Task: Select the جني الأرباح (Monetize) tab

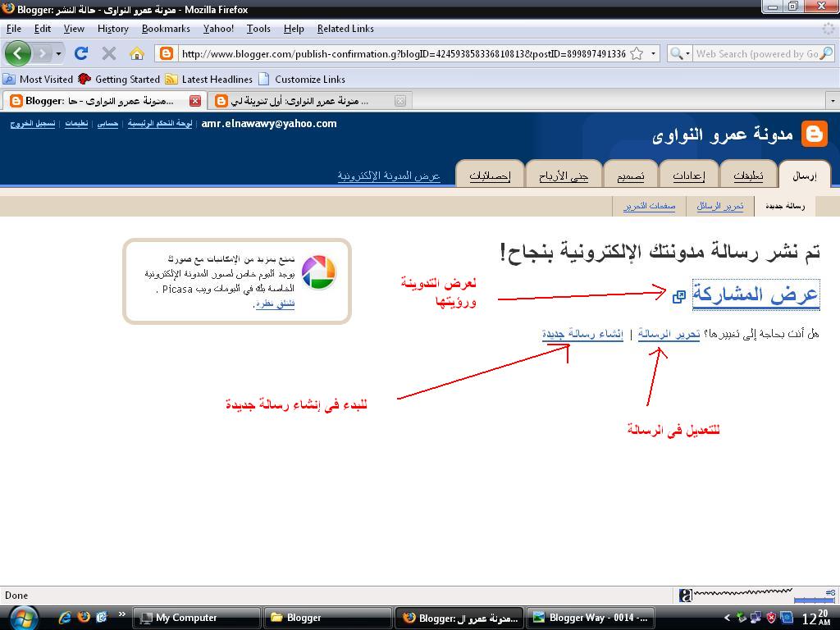Action: pos(564,175)
